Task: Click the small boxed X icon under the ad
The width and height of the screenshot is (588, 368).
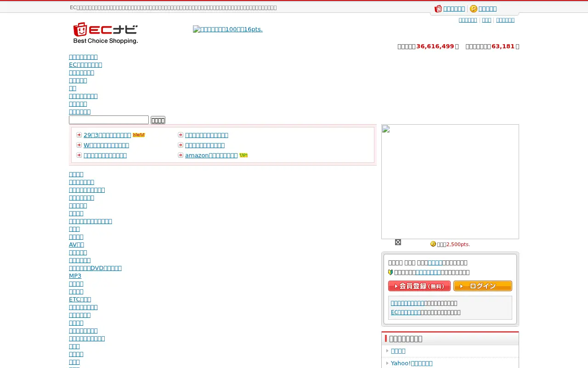Action: tap(398, 242)
